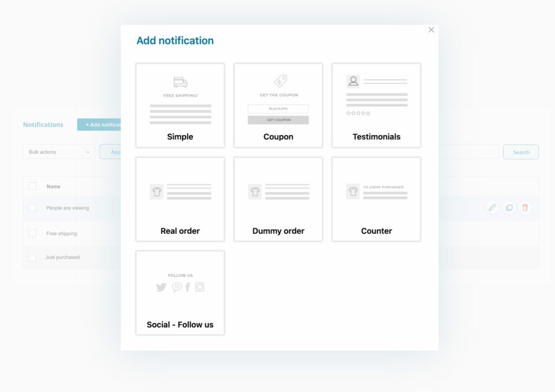The height and width of the screenshot is (392, 555).
Task: Check the Free shipping row checkbox
Action: tap(33, 233)
